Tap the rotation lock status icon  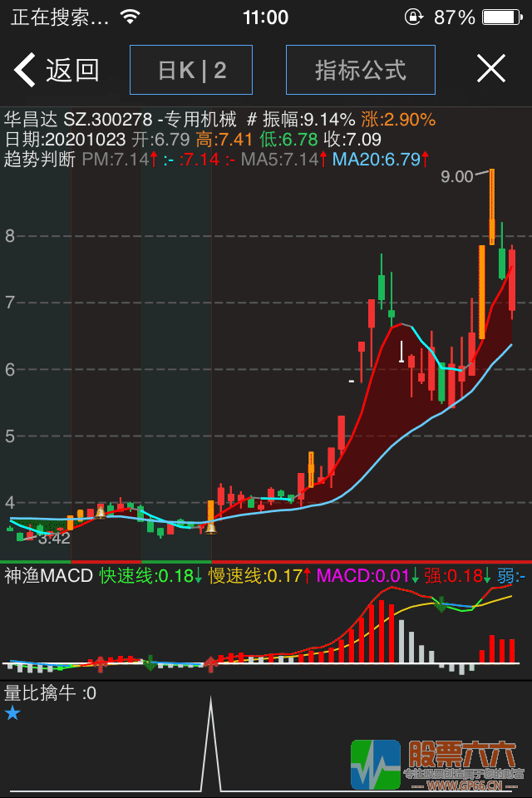tap(413, 17)
